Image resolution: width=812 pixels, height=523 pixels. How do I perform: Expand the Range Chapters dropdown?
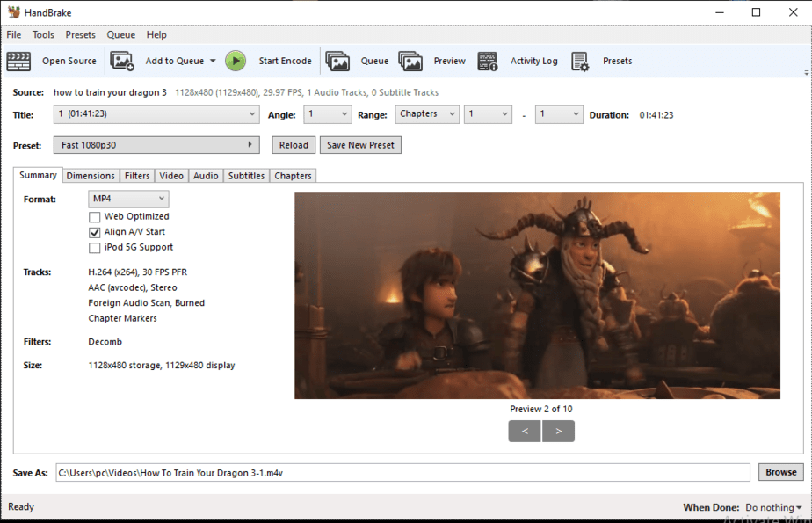coord(427,114)
